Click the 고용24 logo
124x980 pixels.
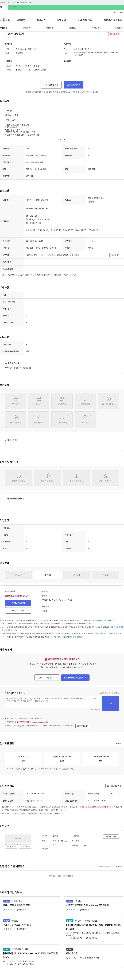click(x=5, y=20)
